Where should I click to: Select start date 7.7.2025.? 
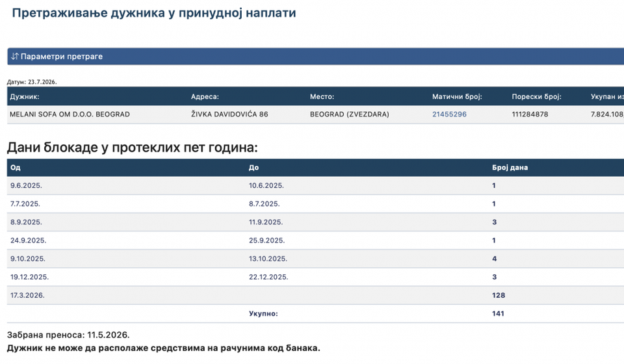click(x=25, y=204)
